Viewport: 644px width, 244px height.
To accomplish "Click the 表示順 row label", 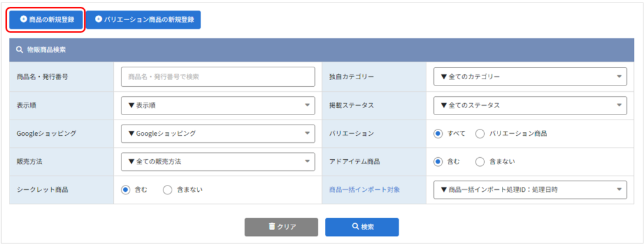I will coord(26,105).
